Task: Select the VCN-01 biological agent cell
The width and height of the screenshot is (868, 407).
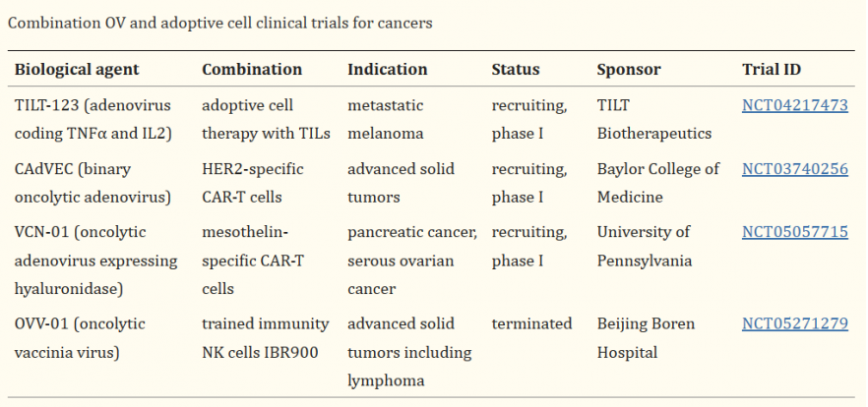Action: pos(95,261)
